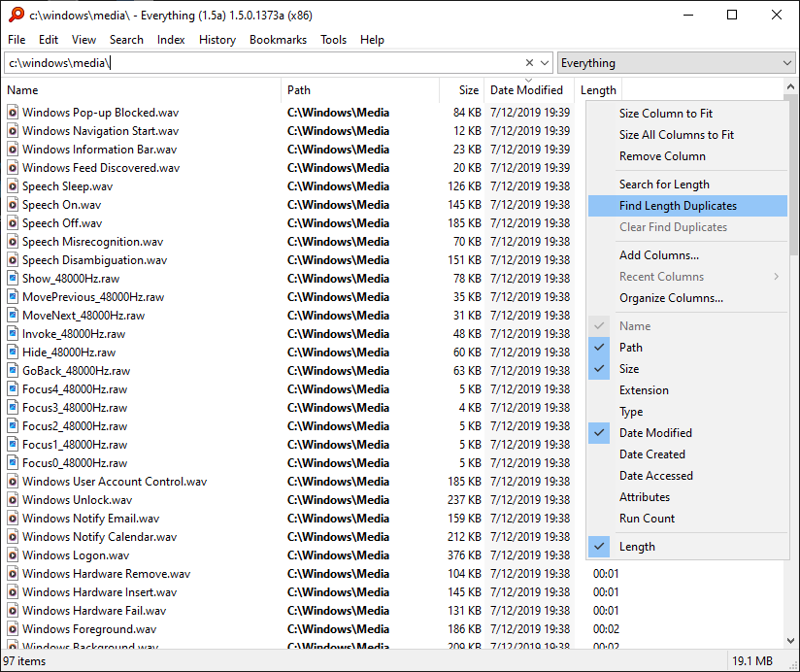
Task: Enable the Date Accessed column
Action: coord(687,476)
